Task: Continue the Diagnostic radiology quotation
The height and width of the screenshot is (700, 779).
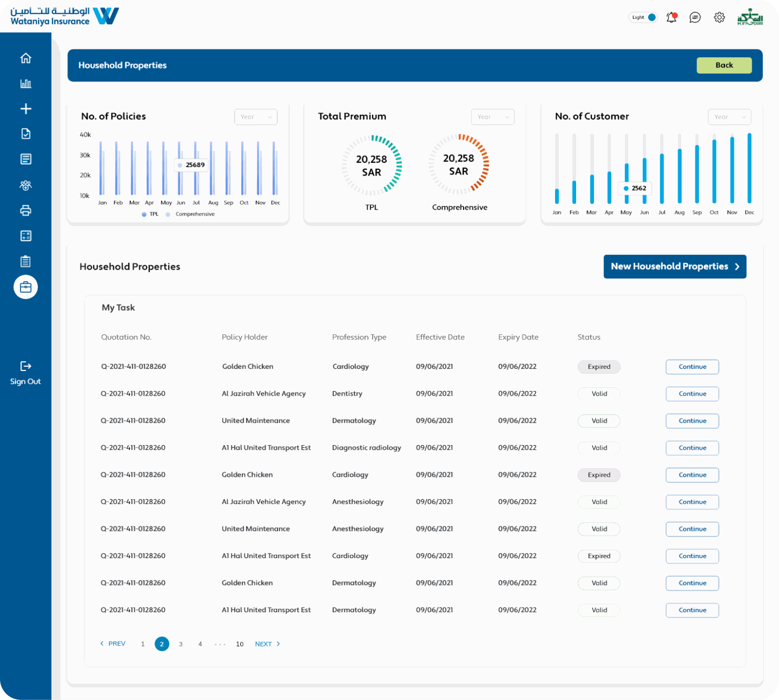Action: click(x=692, y=448)
